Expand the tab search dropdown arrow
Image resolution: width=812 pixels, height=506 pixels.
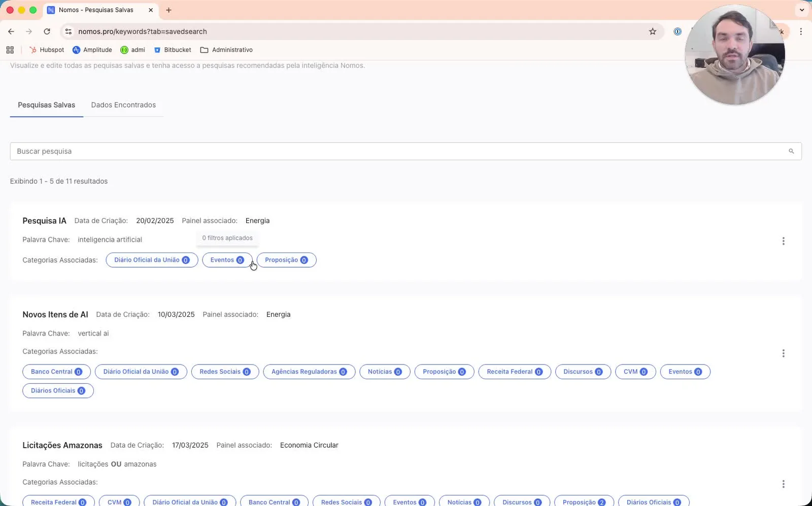[x=802, y=10]
